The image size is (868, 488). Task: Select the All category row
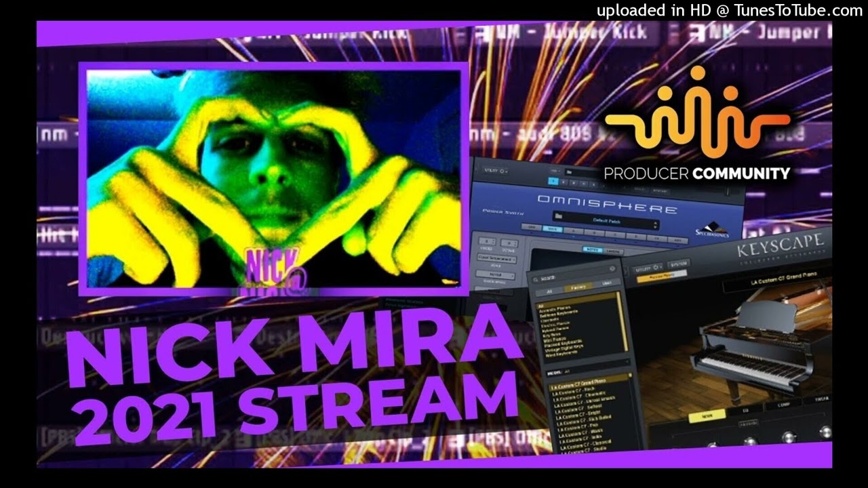tap(576, 302)
